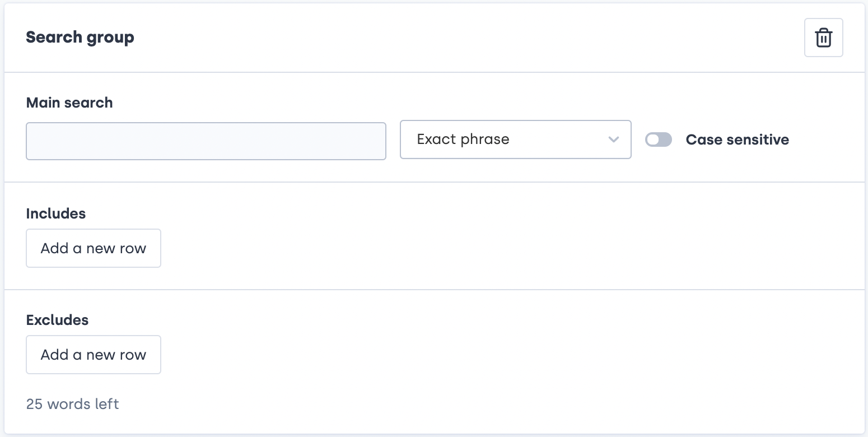Click the chevron arrow beside Exact phrase
This screenshot has height=437, width=868.
coord(614,140)
